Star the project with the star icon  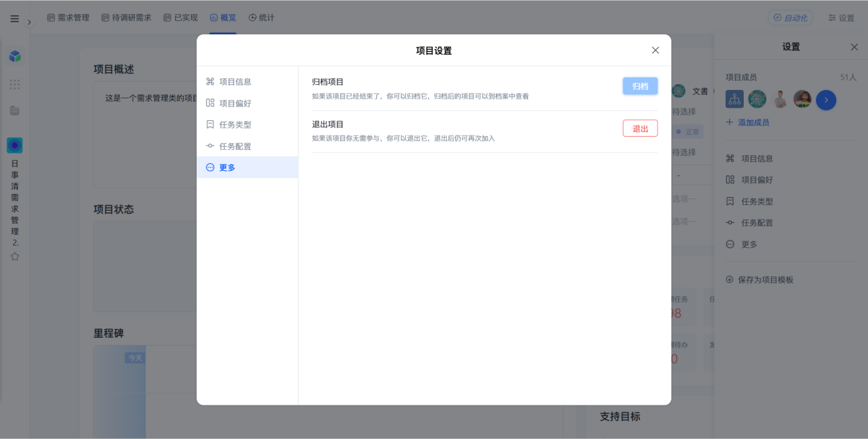point(14,256)
